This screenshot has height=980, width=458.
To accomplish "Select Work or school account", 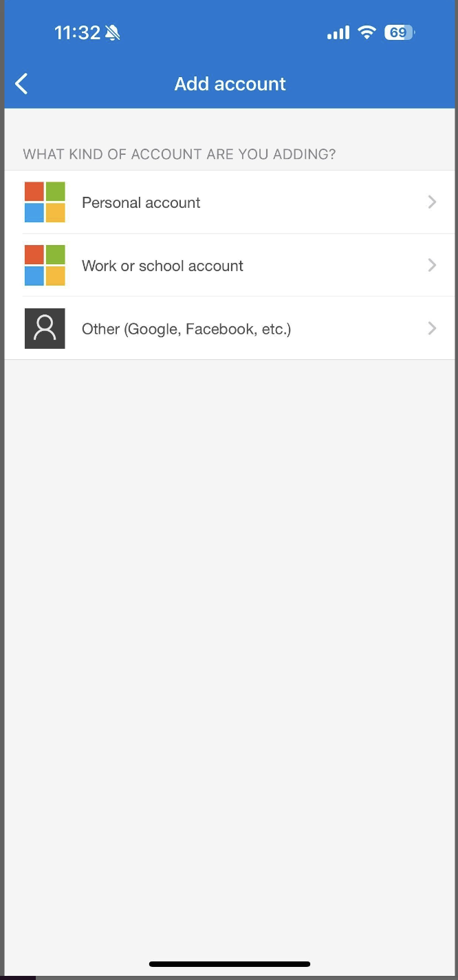I will 229,266.
